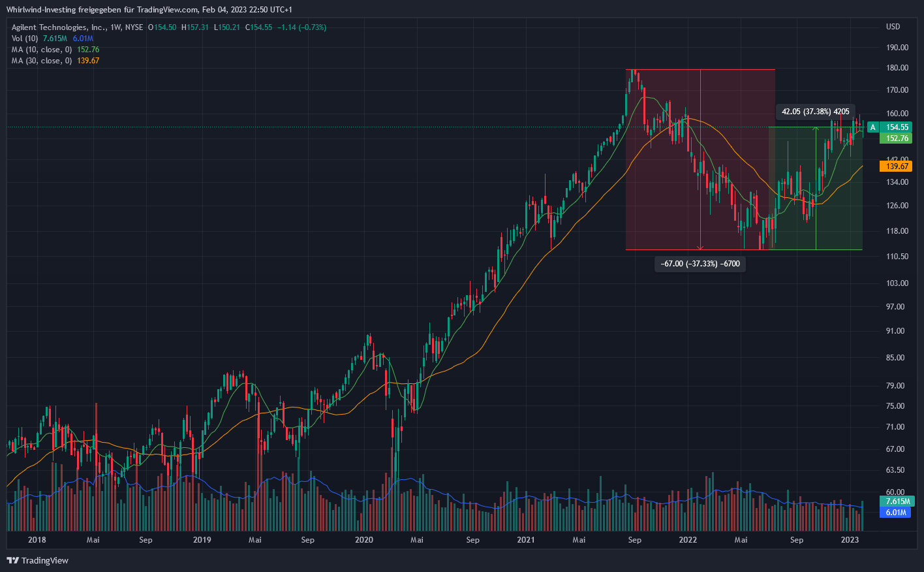The width and height of the screenshot is (924, 572).
Task: Click the 67.00 price axis label
Action: coord(895,449)
